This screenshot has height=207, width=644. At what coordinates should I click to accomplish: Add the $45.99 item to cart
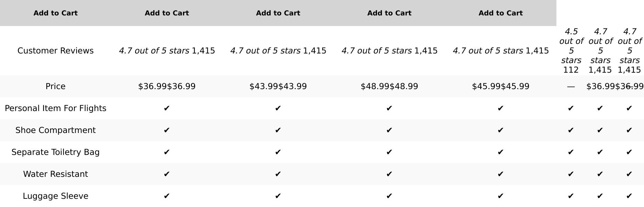tap(500, 13)
